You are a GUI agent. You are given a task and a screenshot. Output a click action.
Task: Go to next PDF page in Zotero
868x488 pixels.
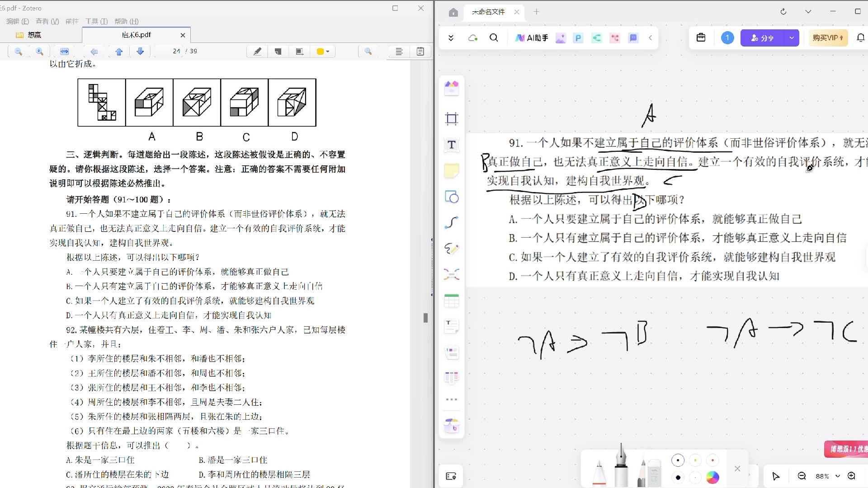(140, 52)
